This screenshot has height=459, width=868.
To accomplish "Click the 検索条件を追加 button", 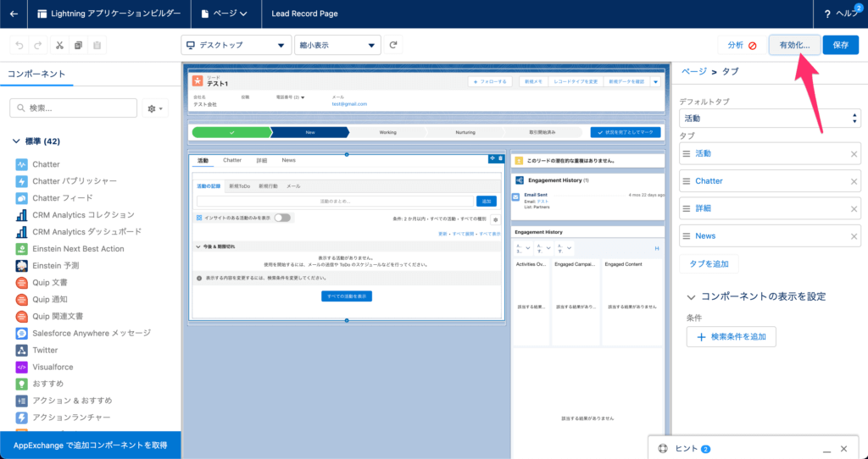I will point(732,337).
